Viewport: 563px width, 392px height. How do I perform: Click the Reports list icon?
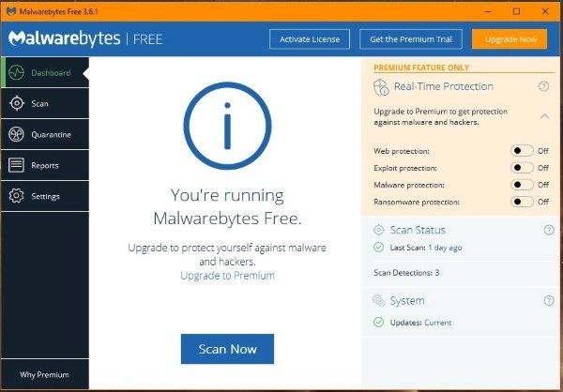pyautogui.click(x=16, y=165)
